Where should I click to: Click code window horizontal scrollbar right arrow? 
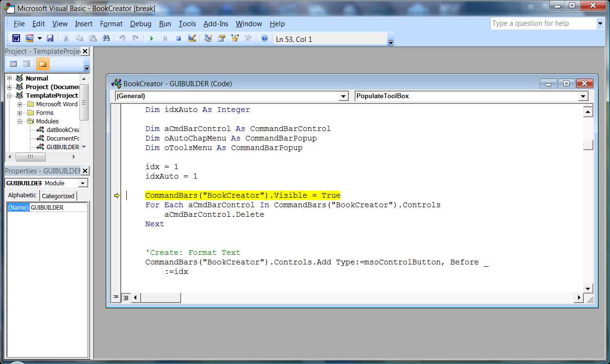tap(579, 298)
